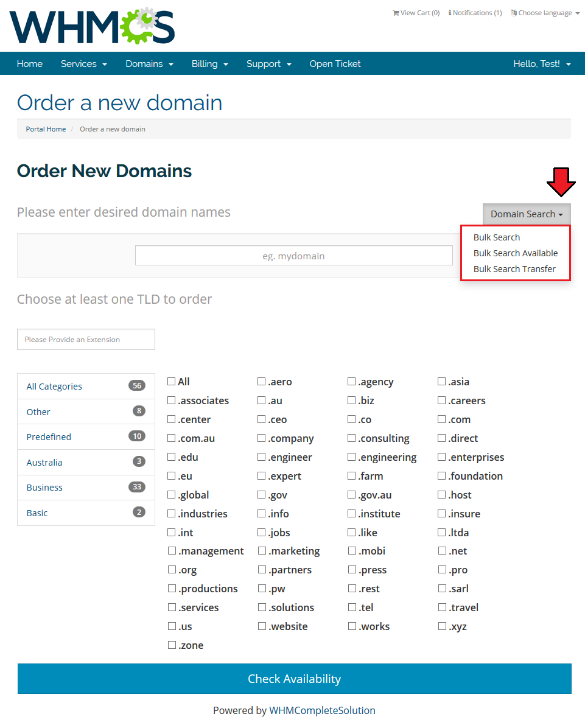Check the .agency checkbox

tap(351, 381)
